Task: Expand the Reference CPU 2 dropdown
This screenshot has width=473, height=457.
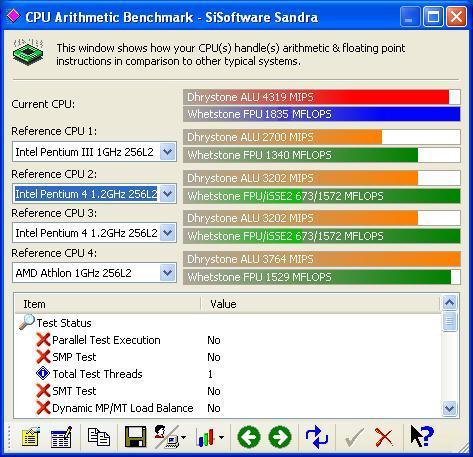Action: click(168, 194)
